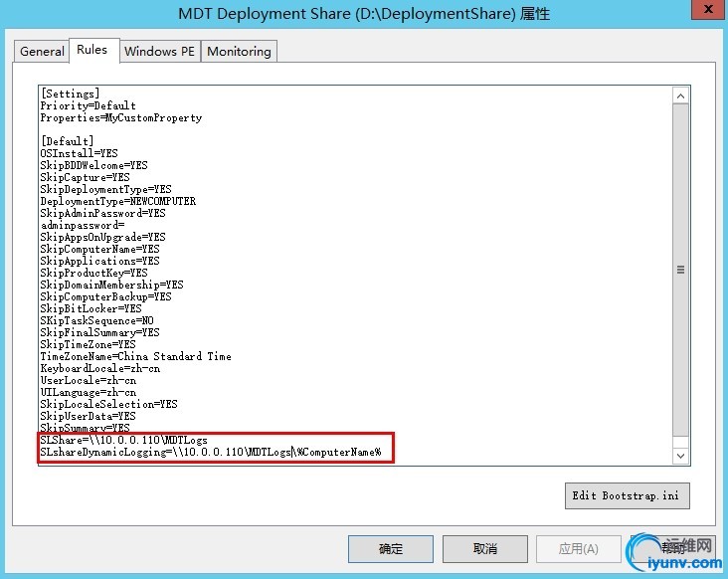Click the KeyboardLocale=zh-cn line
This screenshot has width=728, height=579.
click(x=100, y=369)
